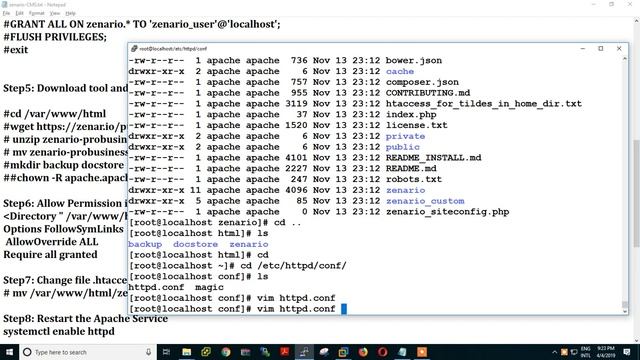Open the File menu in Notepad
640x360 pixels.
[6, 13]
